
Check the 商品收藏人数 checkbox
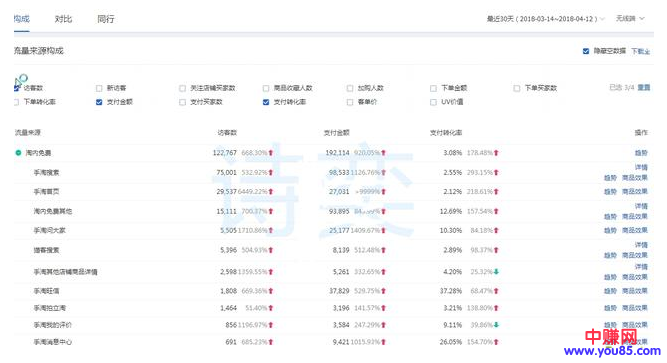[266, 88]
